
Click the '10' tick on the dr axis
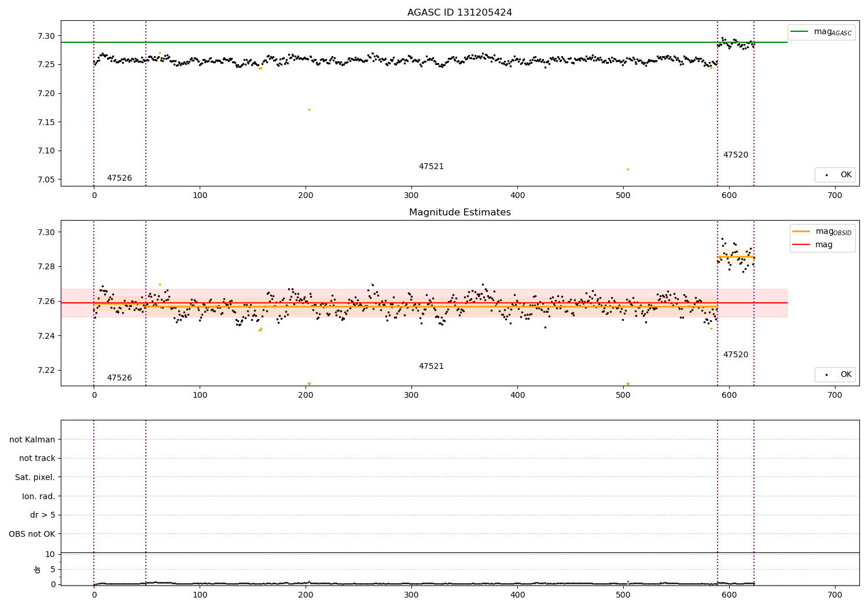(x=50, y=554)
